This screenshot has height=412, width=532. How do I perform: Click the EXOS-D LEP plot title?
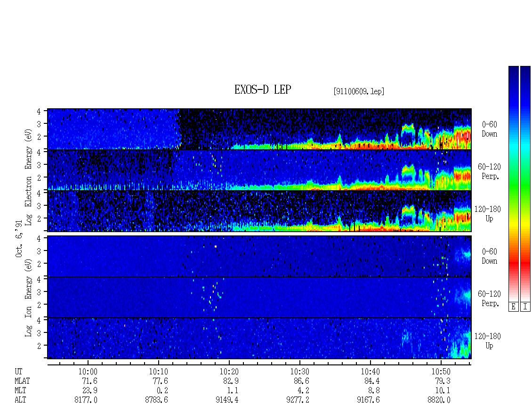[263, 89]
